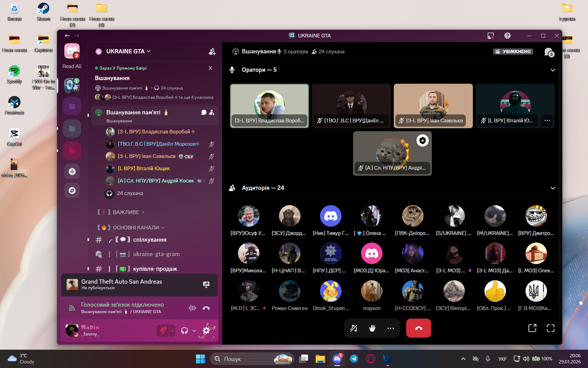This screenshot has width=588, height=368.
Task: Open voice connection details signal icon
Action: (72, 308)
